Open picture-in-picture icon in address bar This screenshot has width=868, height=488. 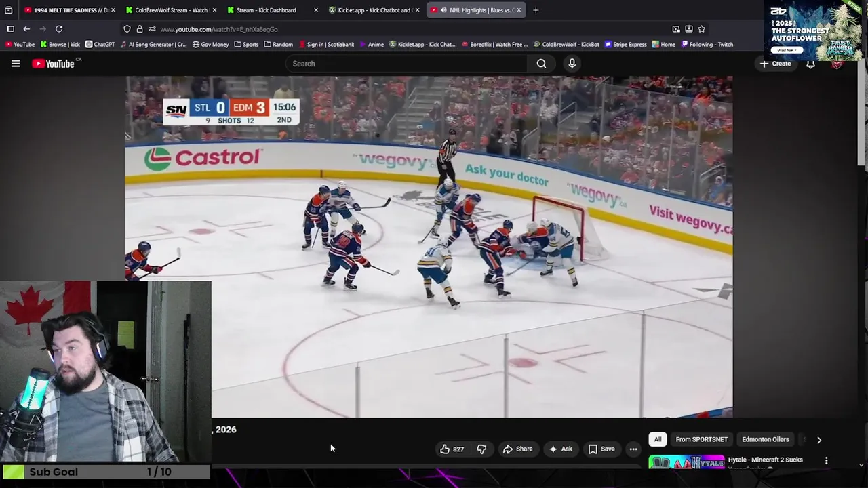coord(676,29)
